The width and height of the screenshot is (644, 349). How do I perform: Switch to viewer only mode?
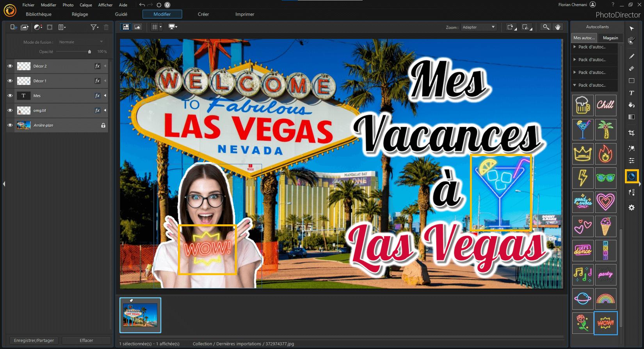point(137,27)
